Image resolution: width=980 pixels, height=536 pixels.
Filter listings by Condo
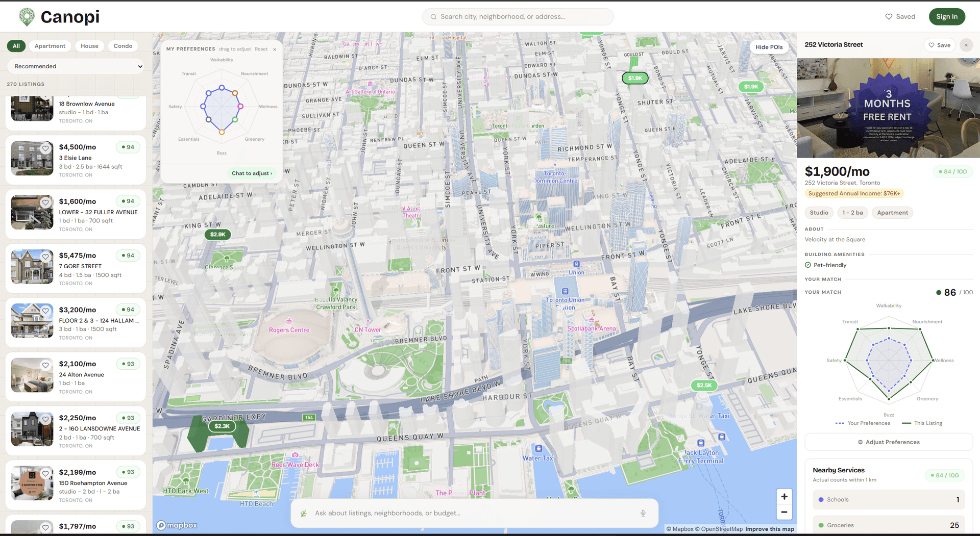123,46
